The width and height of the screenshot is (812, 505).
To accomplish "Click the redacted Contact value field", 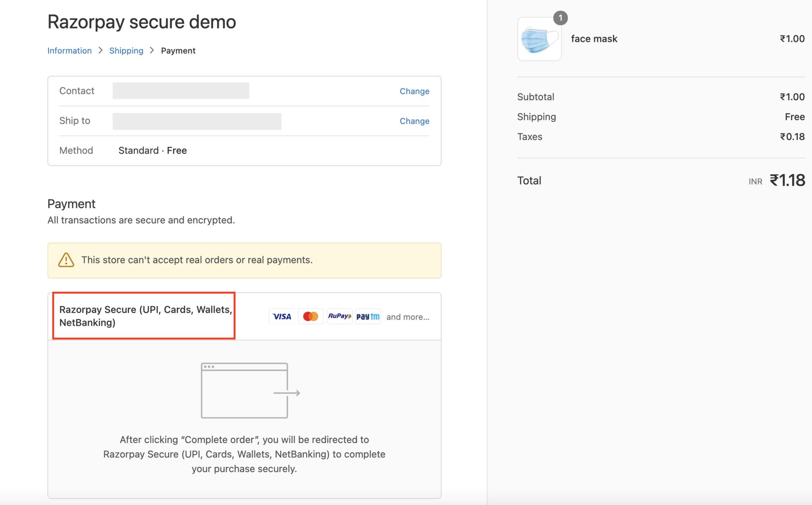I will tap(181, 91).
